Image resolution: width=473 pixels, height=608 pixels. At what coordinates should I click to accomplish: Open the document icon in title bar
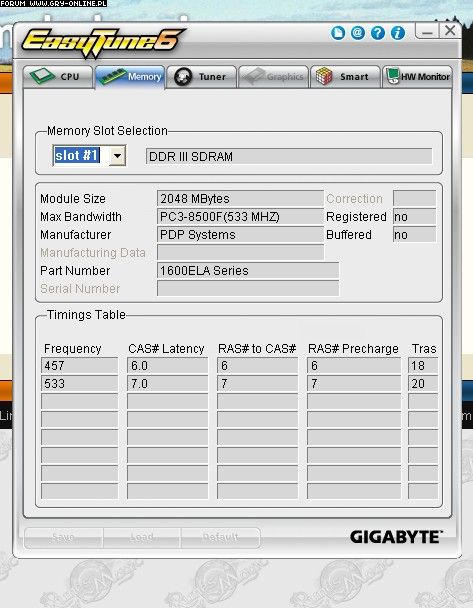point(338,33)
